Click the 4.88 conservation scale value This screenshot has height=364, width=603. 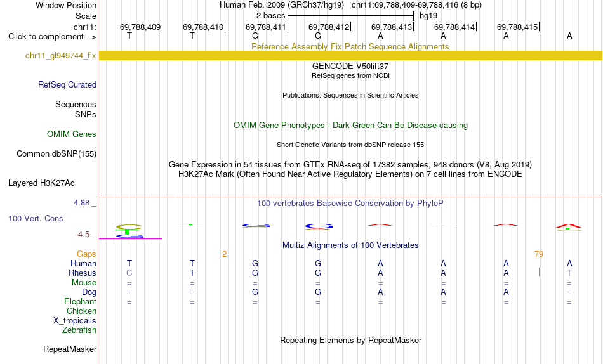click(81, 202)
